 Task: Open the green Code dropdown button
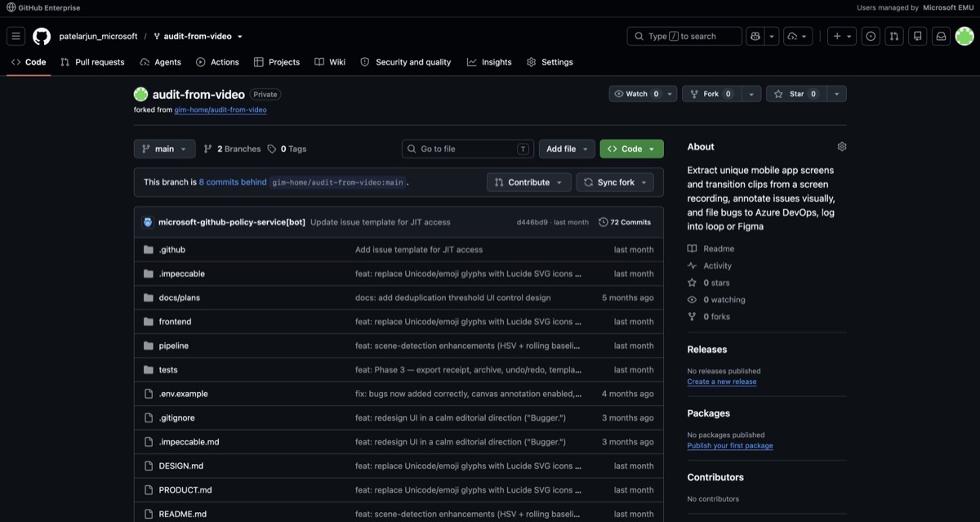pos(631,149)
